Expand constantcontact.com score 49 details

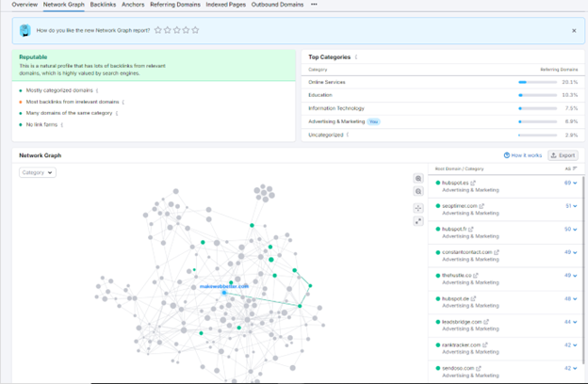(570, 252)
